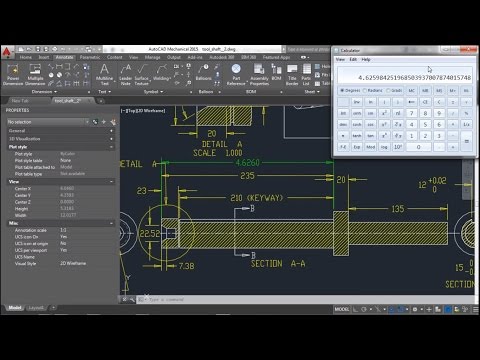Switch to the New Tab drawing tab

click(x=20, y=101)
